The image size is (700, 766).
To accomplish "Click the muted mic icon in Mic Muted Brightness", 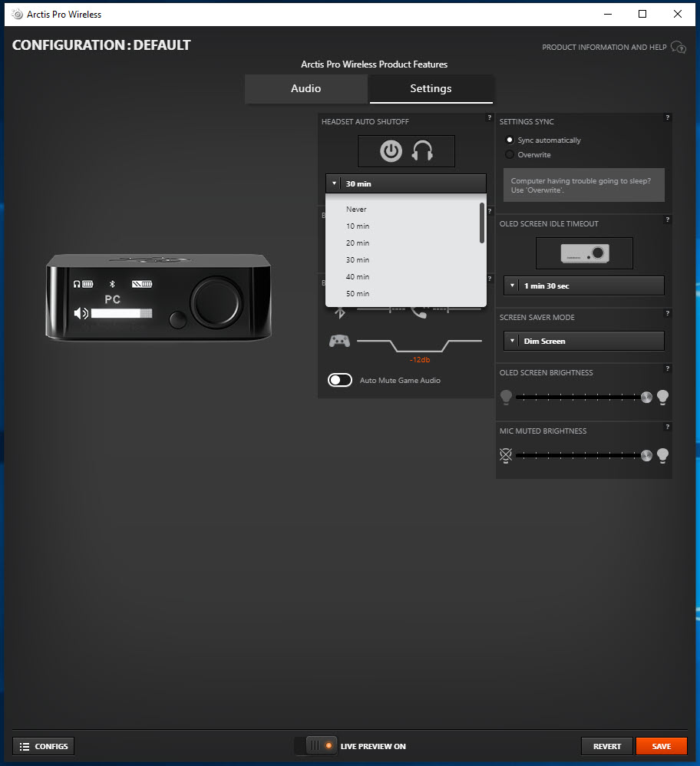I will [x=506, y=455].
